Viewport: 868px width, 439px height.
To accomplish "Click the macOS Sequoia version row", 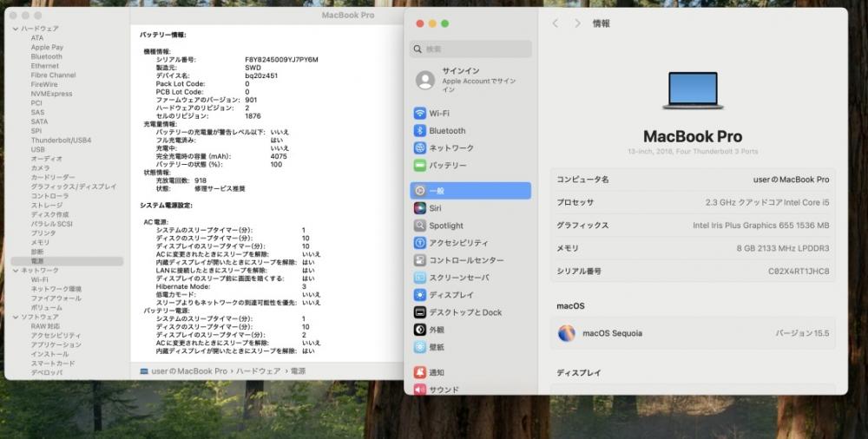I will pos(693,333).
